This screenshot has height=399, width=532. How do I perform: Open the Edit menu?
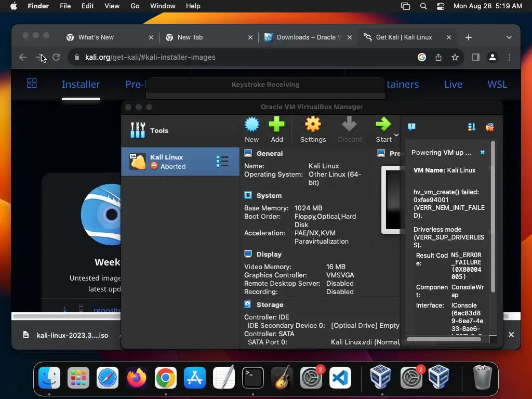click(x=87, y=6)
